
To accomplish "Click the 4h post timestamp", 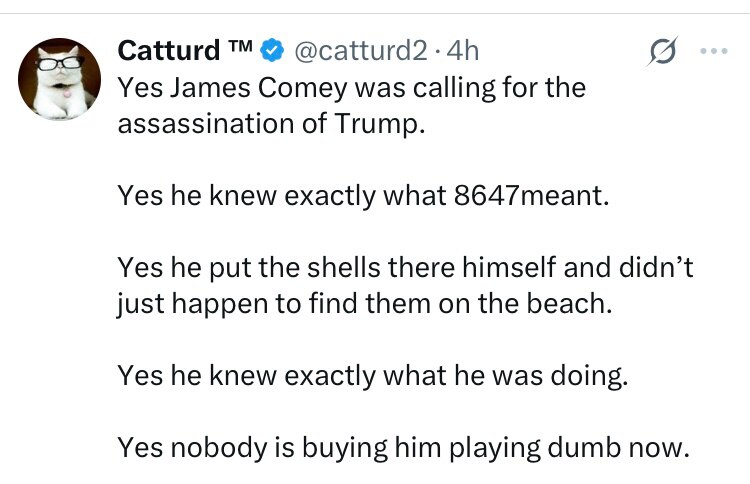I will [x=461, y=50].
